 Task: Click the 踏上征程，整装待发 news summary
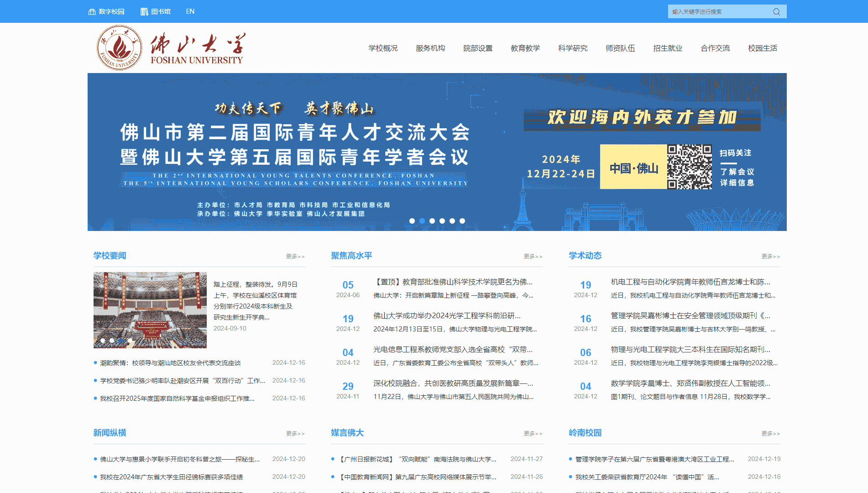[256, 301]
